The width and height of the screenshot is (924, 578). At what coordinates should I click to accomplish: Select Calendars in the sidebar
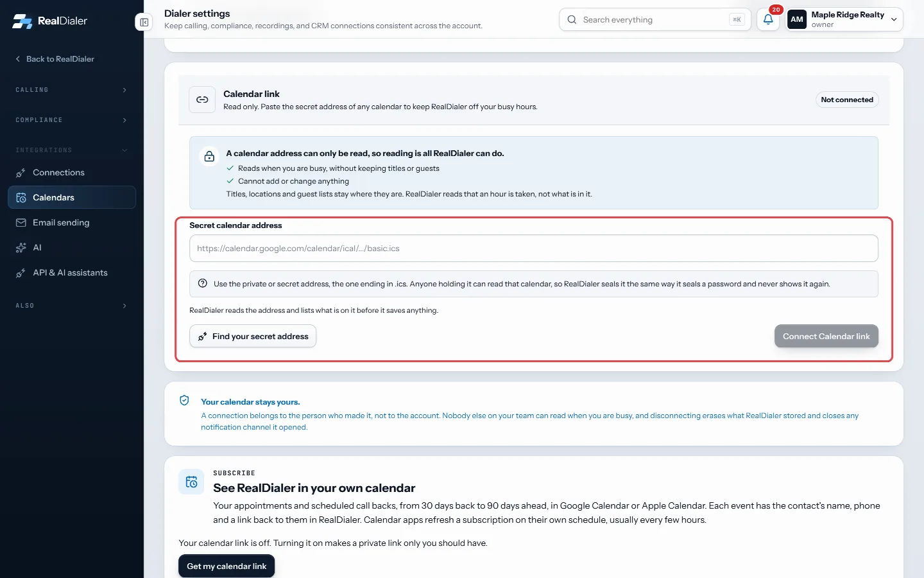click(x=72, y=198)
